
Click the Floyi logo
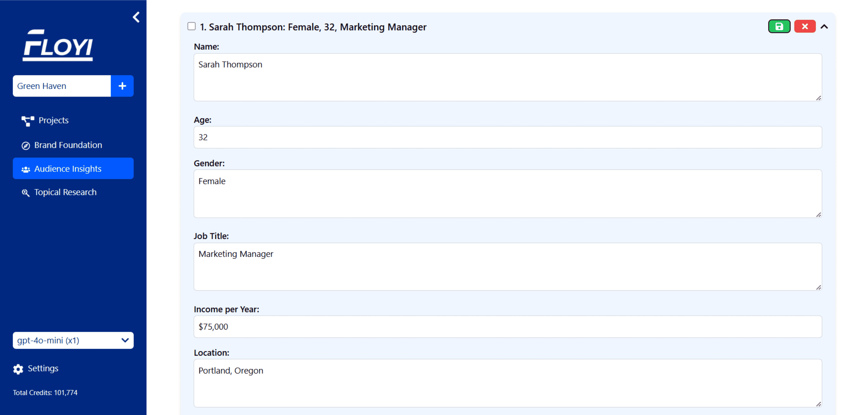(58, 46)
